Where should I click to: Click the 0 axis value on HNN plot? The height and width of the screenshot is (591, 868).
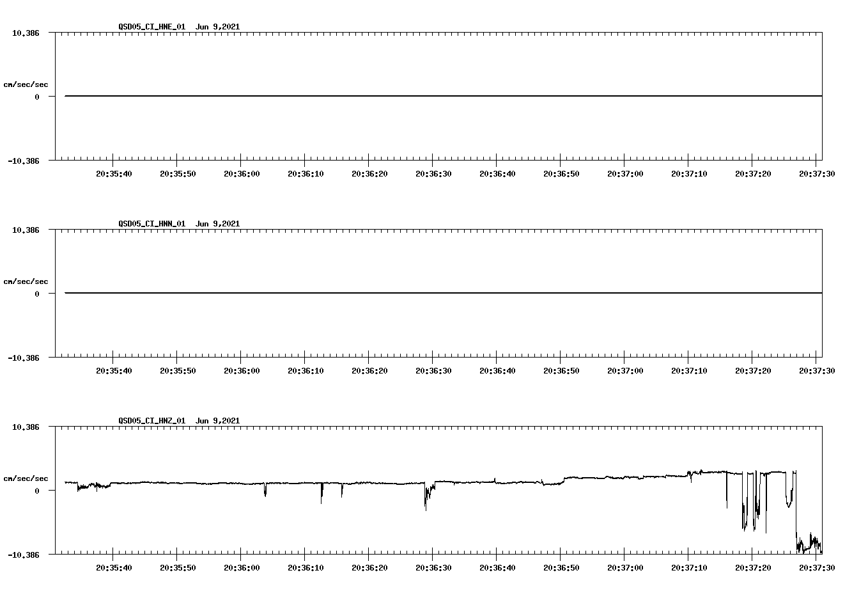point(37,294)
